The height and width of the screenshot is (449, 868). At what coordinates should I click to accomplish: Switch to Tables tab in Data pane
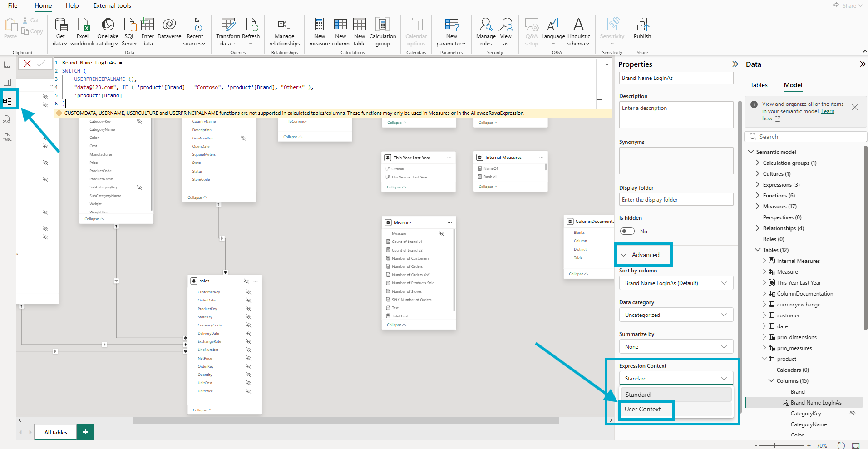coord(759,85)
